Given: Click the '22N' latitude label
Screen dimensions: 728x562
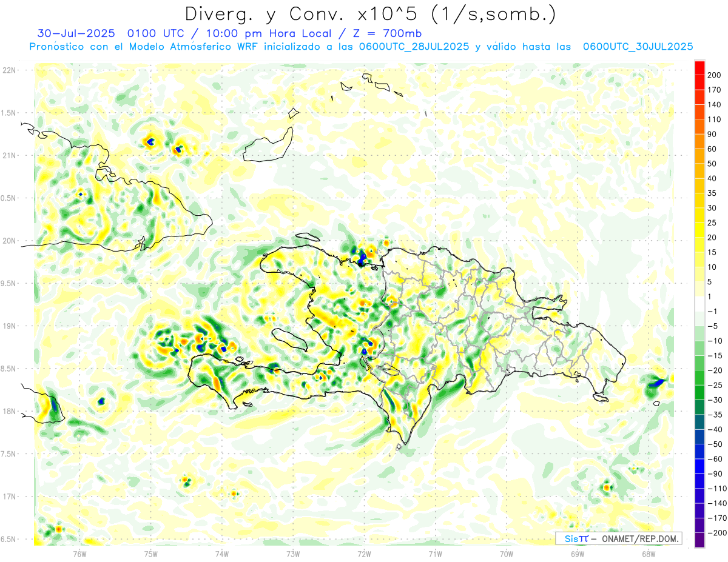Looking at the screenshot, I should point(9,70).
